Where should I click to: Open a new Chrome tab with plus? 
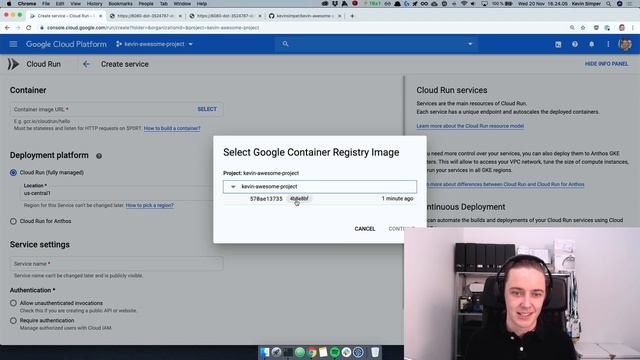(x=352, y=16)
